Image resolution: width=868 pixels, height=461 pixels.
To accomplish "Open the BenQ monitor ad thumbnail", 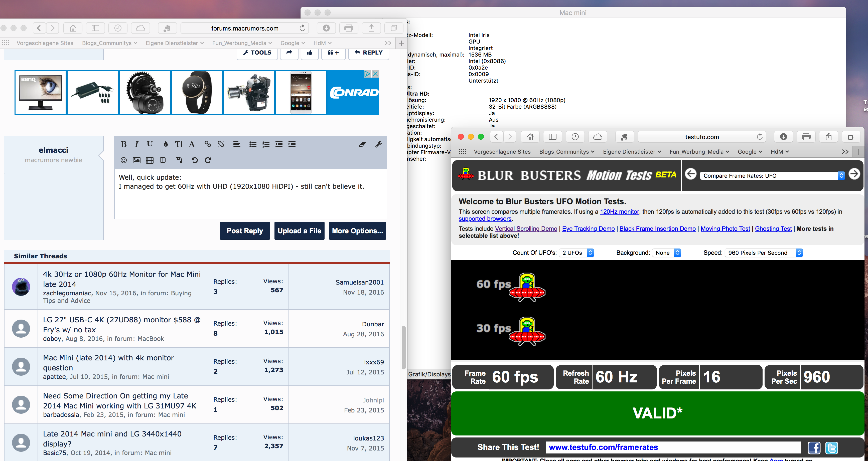I will pos(40,93).
